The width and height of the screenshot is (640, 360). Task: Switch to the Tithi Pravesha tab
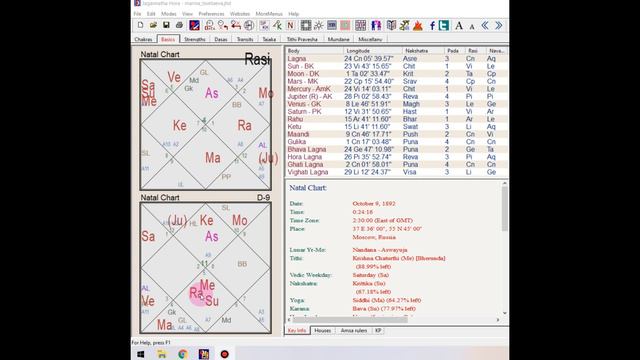302,39
